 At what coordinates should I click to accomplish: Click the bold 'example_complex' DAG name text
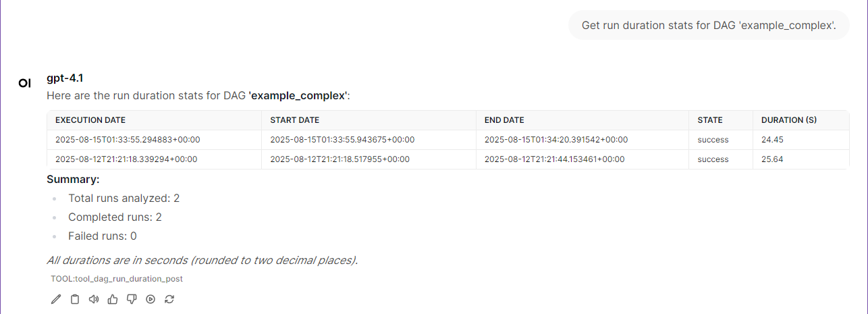click(298, 96)
